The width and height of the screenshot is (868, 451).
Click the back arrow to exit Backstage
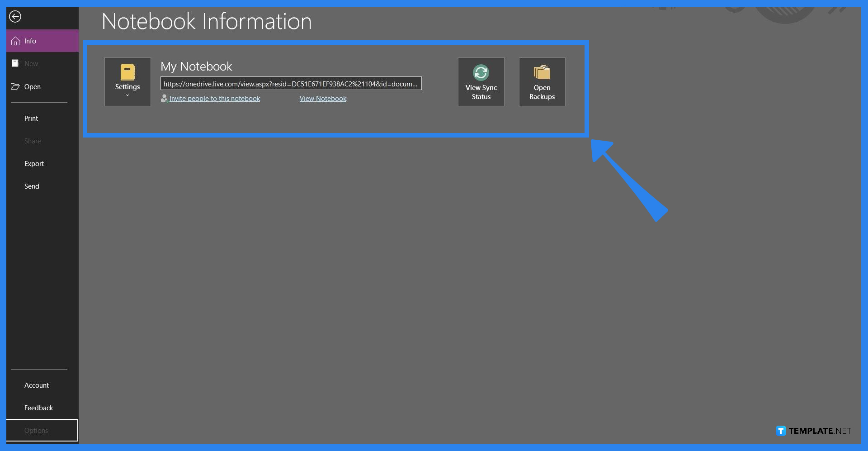point(15,17)
